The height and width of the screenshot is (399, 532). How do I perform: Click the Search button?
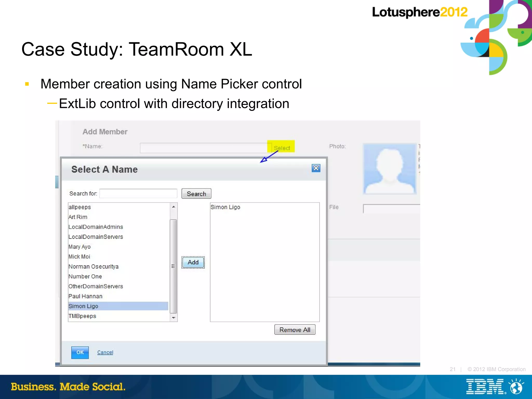click(196, 194)
